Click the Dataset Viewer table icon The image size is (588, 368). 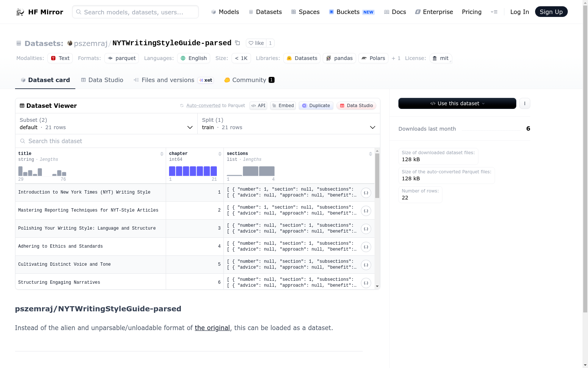point(22,106)
